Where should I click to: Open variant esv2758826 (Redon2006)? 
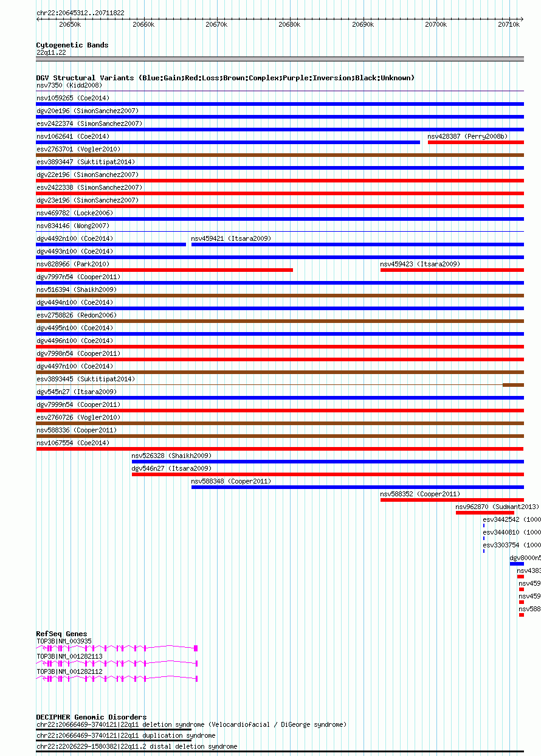pyautogui.click(x=77, y=315)
